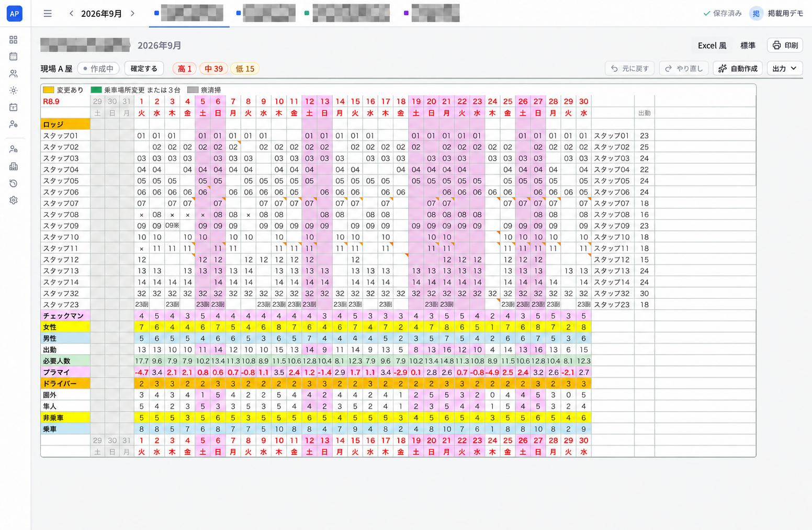Select the チェックマン summary row label
The width and height of the screenshot is (812, 530).
click(65, 316)
